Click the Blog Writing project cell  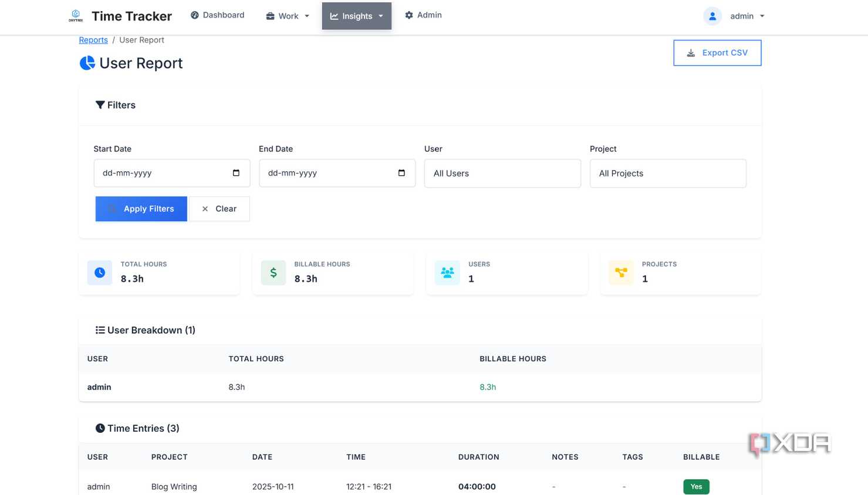(x=174, y=487)
